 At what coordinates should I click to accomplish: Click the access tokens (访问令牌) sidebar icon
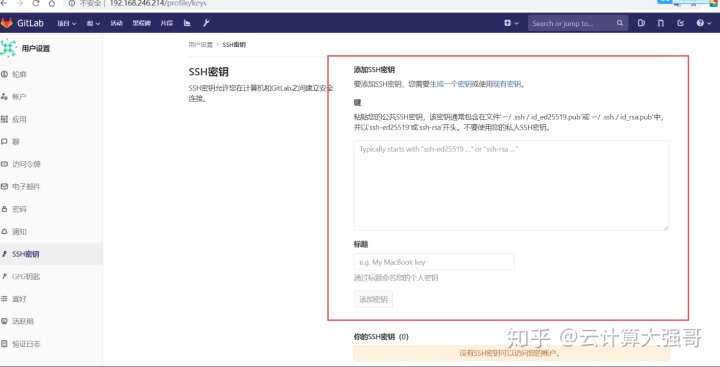[5, 164]
